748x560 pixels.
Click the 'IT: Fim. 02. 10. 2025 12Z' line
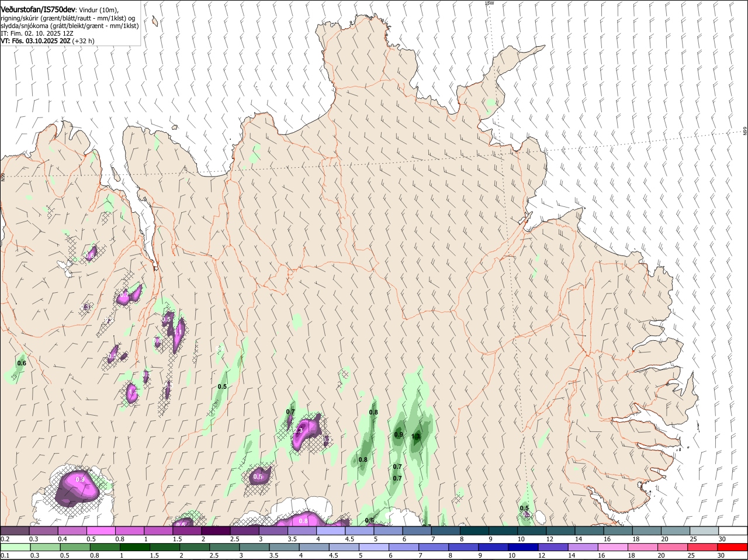point(36,33)
